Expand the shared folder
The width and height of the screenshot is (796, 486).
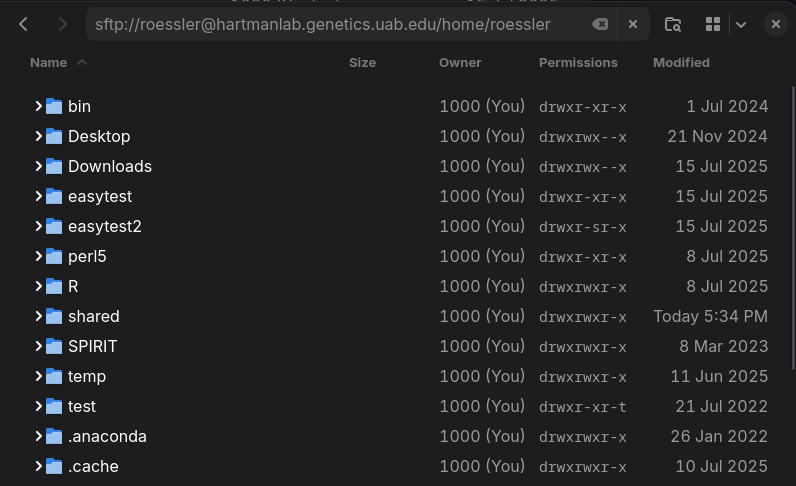coord(38,316)
